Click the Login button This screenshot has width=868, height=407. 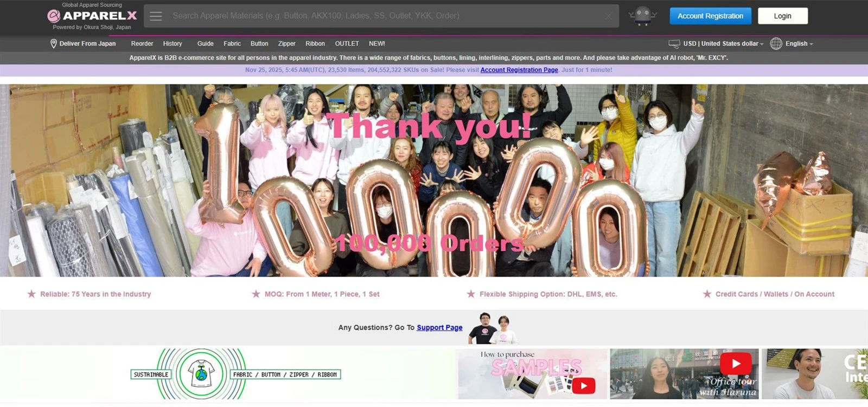click(782, 16)
